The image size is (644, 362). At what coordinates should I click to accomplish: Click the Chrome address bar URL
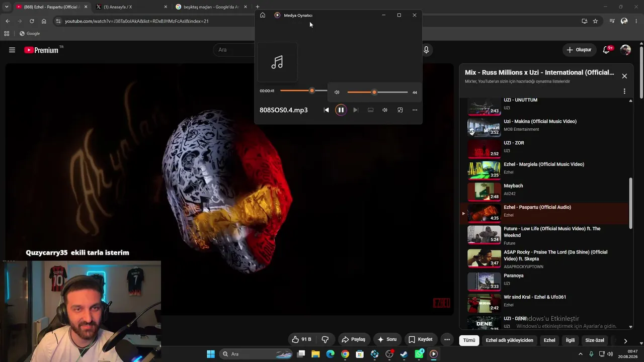(x=137, y=21)
